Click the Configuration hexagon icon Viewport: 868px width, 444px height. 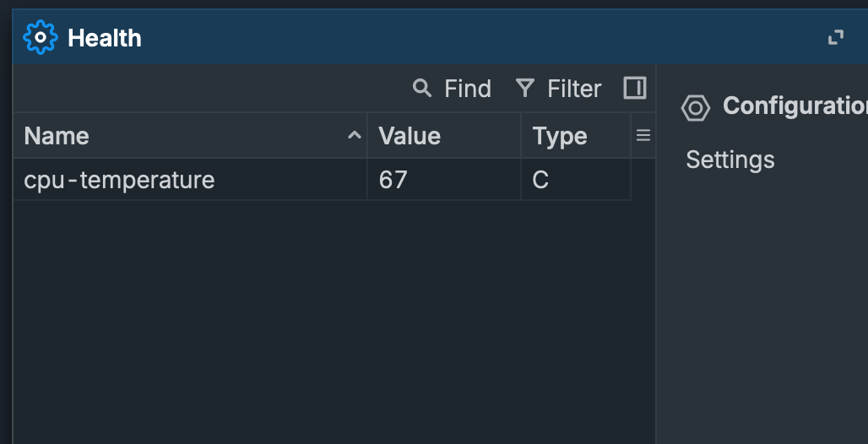tap(695, 108)
